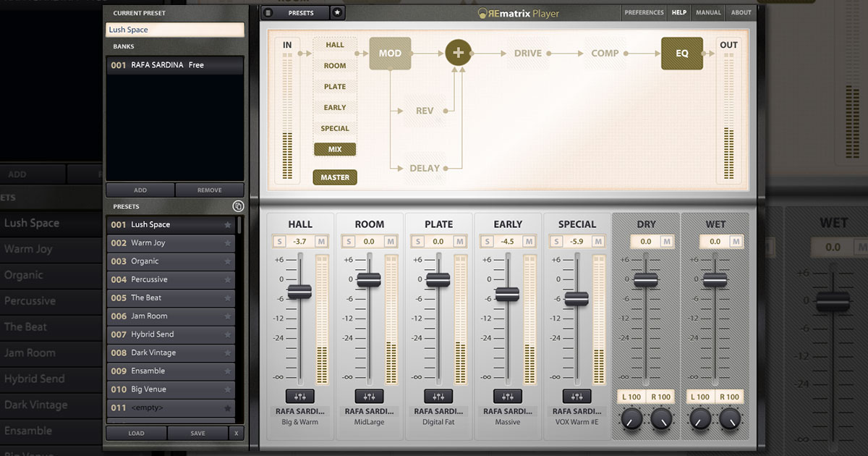
Task: Mute the ROOM channel
Action: coord(391,242)
